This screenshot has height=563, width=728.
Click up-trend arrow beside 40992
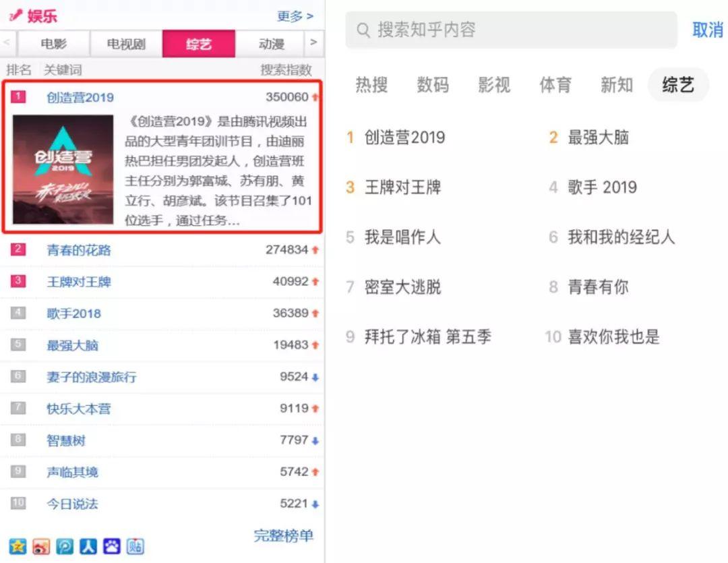[x=315, y=282]
